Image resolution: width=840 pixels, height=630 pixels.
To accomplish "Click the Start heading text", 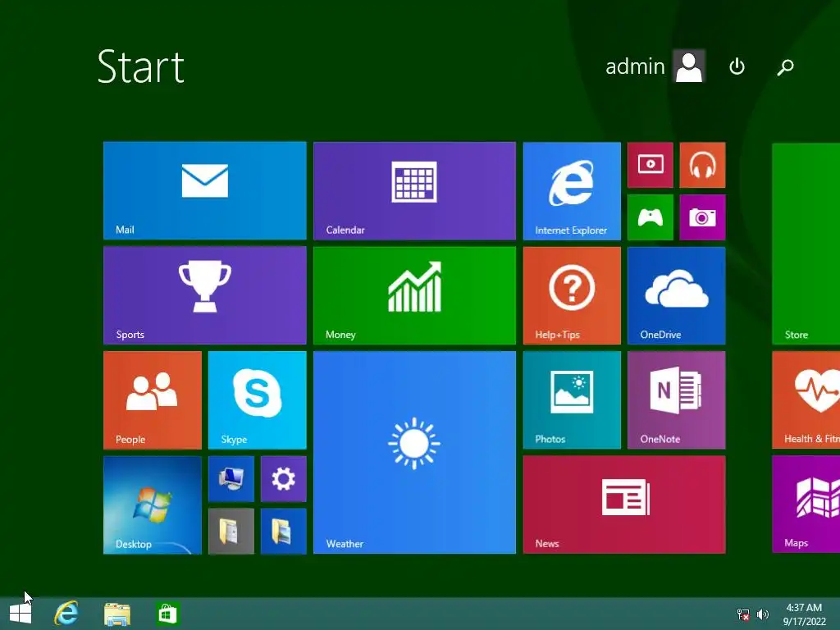I will [141, 66].
